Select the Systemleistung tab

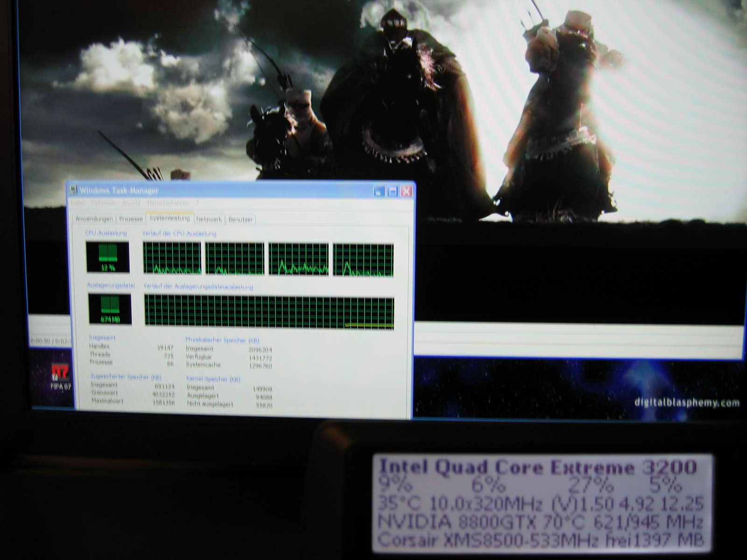point(169,218)
